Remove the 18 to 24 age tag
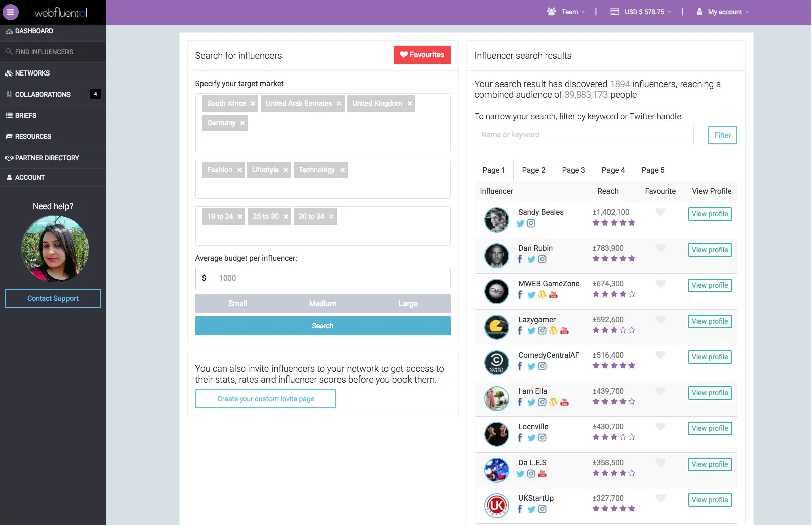The width and height of the screenshot is (812, 526). 240,217
